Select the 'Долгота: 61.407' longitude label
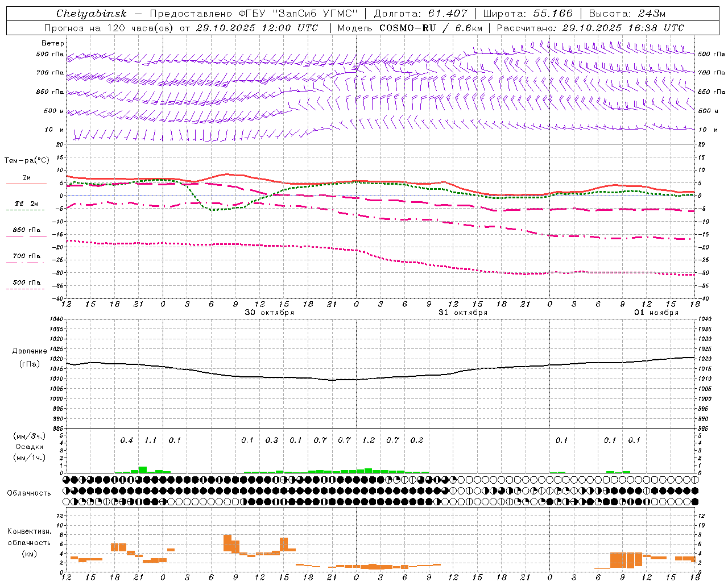 420,14
